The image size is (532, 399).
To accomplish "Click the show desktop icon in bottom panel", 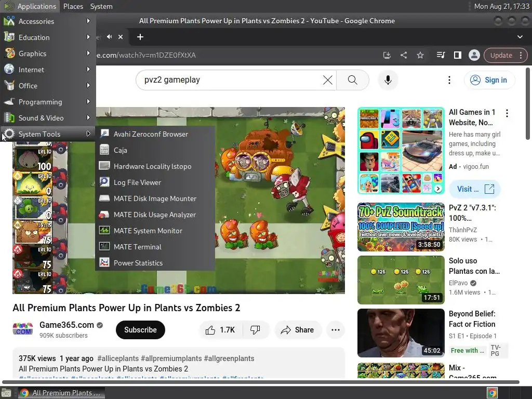I will (x=6, y=393).
